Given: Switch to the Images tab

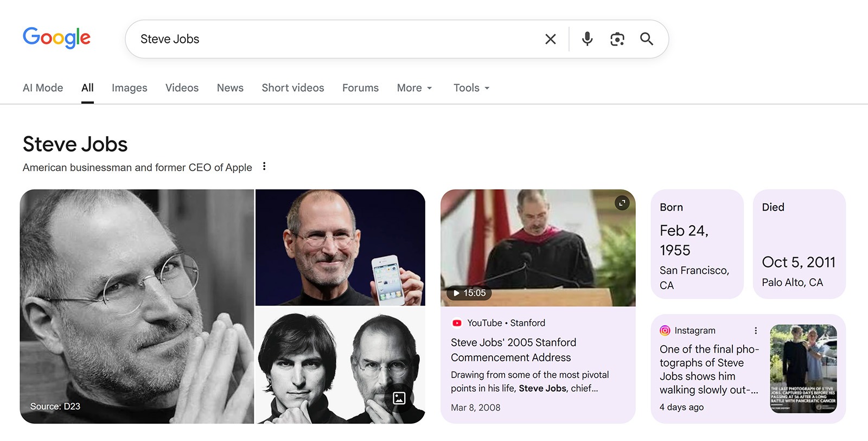Looking at the screenshot, I should [x=129, y=87].
